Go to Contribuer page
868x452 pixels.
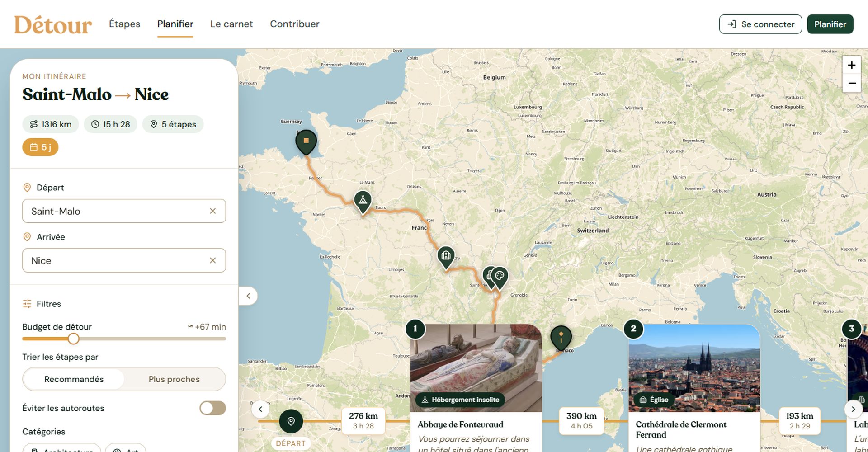294,24
